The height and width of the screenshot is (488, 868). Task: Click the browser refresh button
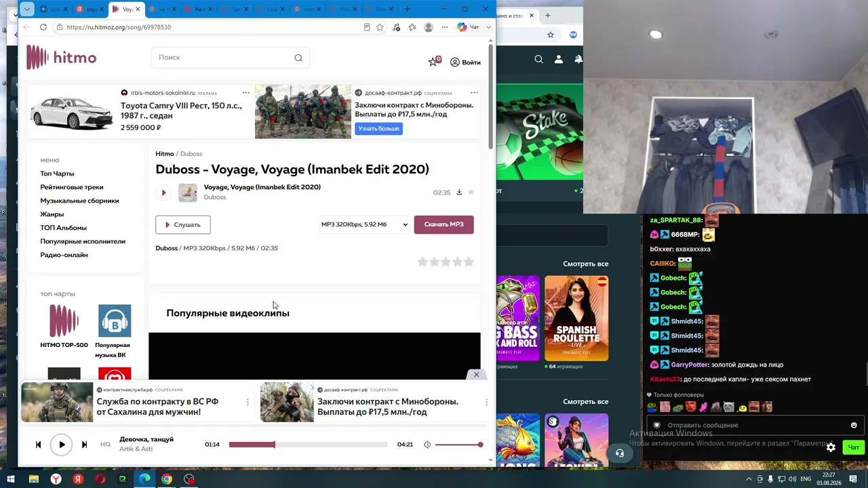43,27
